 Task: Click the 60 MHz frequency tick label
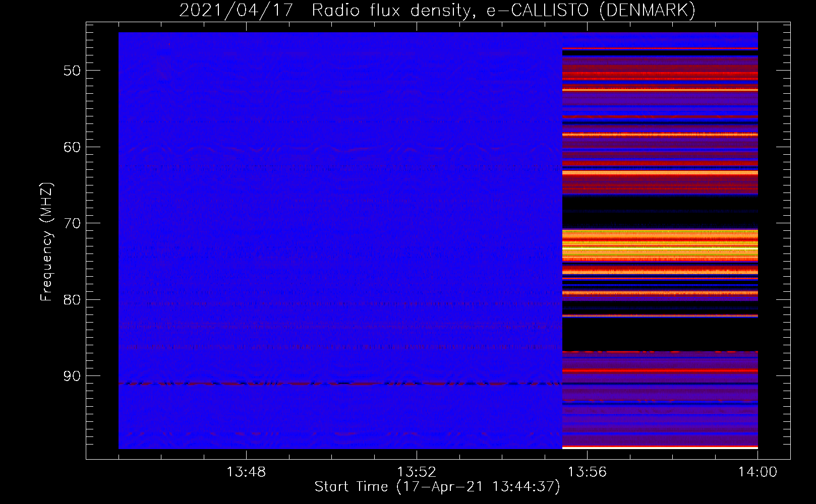click(72, 147)
